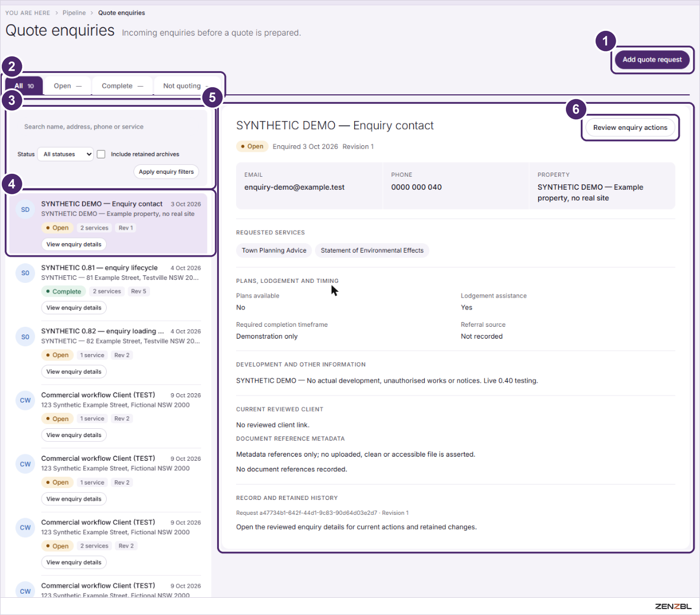The height and width of the screenshot is (615, 700).
Task: View enquiry details for SYNTHETIC 0.81 lifecycle
Action: click(74, 308)
